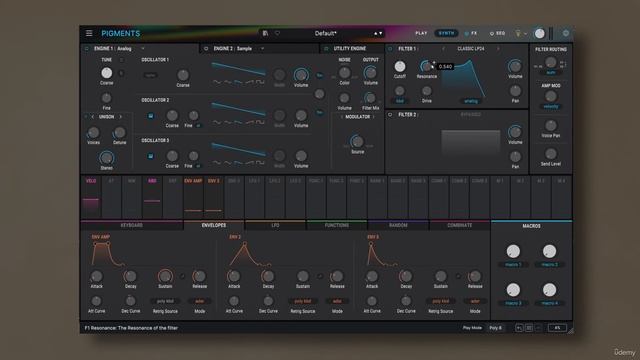Click the Macro 1 knob
Screen dimensions: 640x360
click(513, 251)
